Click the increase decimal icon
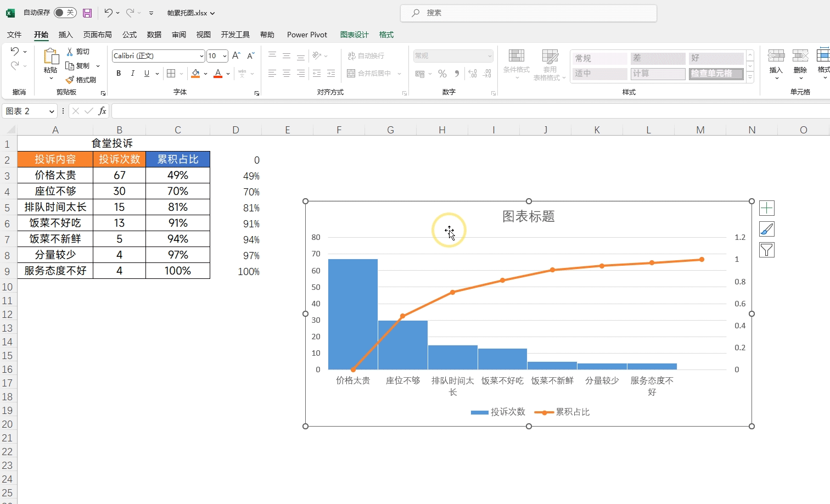Screen dimensions: 830x504 pos(473,74)
